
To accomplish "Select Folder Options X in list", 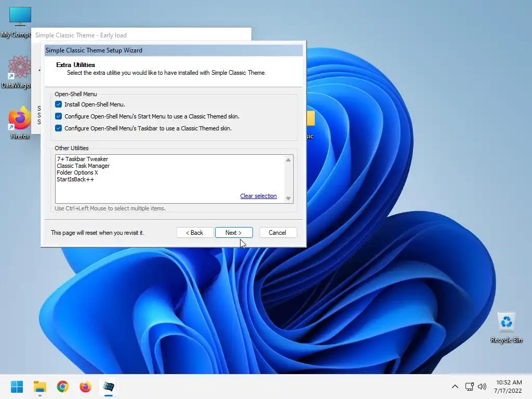I will (77, 172).
